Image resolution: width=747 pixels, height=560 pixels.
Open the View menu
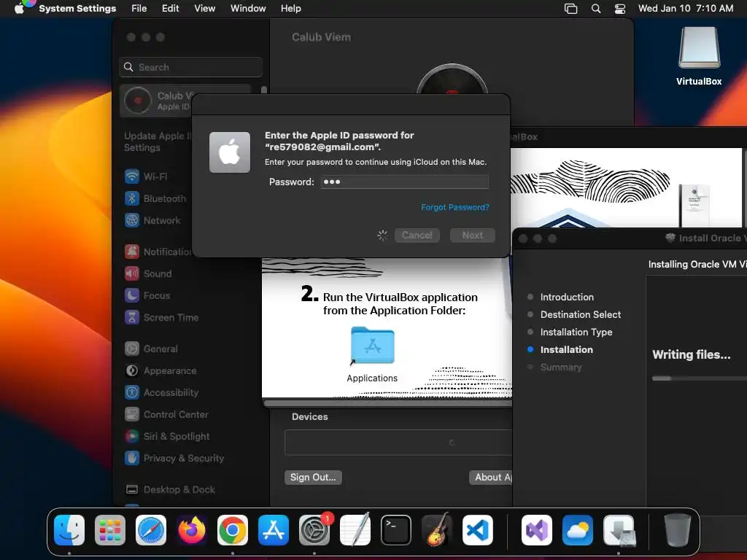click(x=204, y=9)
